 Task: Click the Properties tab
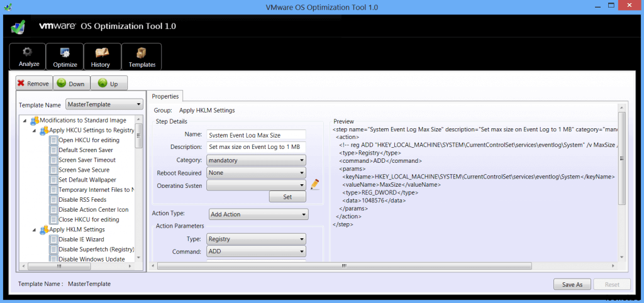pos(165,96)
